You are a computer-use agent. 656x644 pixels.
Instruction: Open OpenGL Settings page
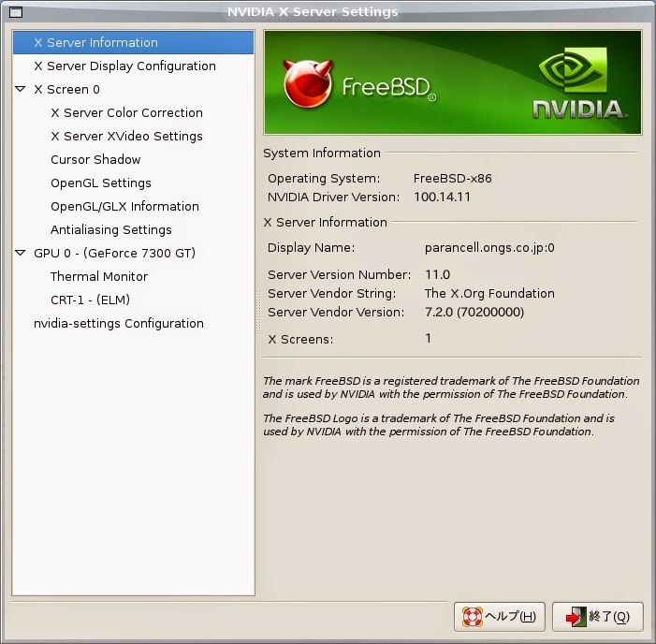coord(101,183)
